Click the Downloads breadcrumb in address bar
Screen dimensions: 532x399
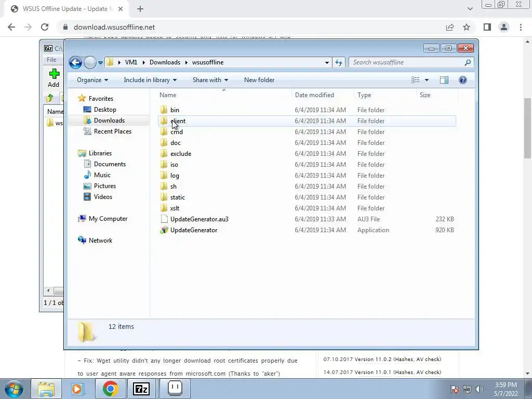point(165,62)
